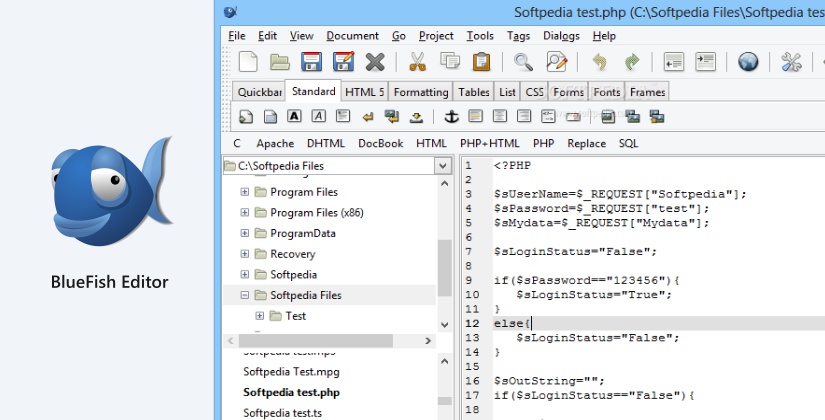Save the current file with floppy icon

coord(311,62)
